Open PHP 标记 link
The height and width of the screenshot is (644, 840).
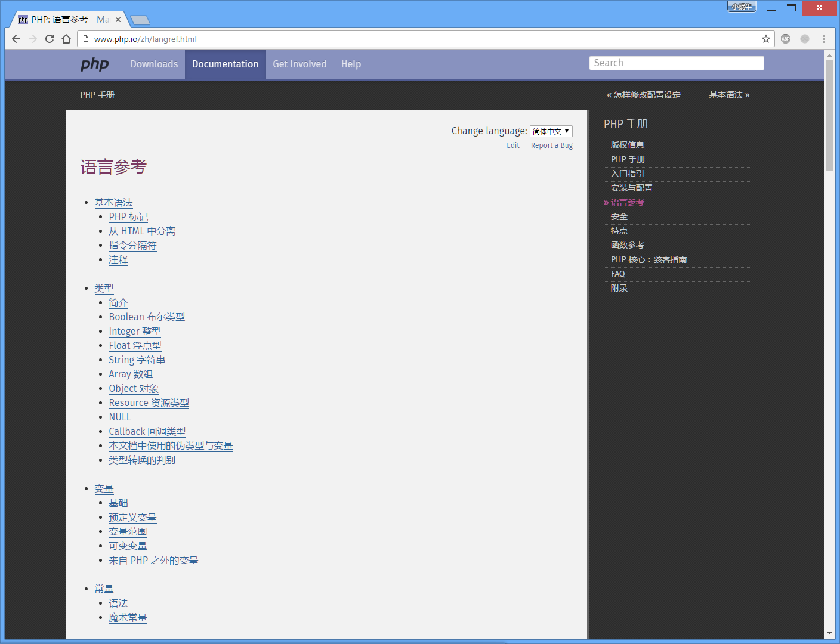pyautogui.click(x=128, y=217)
